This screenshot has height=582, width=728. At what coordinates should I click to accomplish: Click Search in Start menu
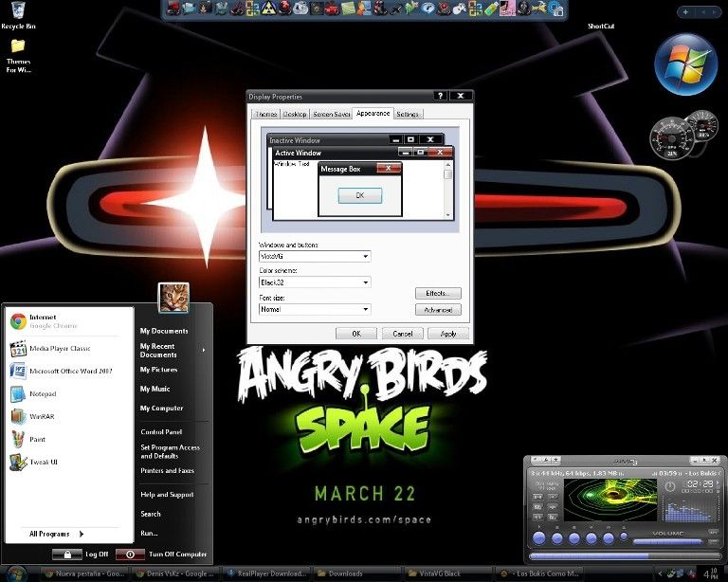pos(151,514)
